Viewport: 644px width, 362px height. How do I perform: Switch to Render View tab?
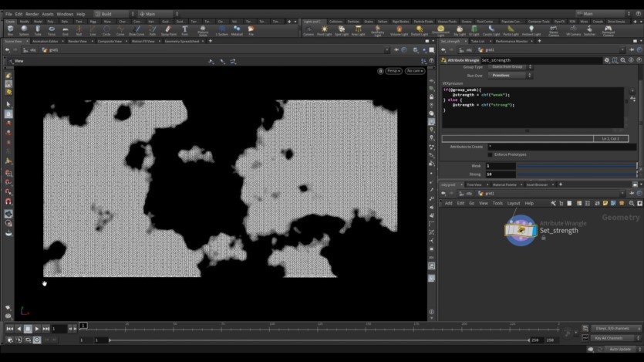point(77,41)
